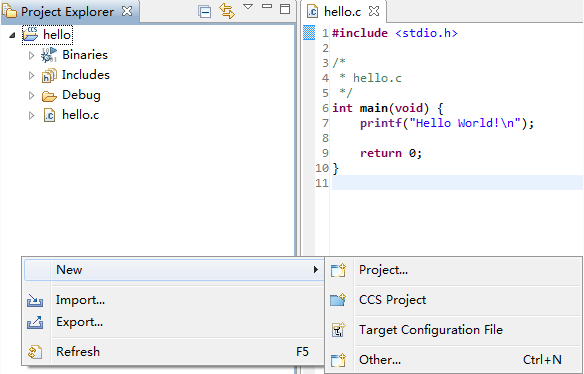The width and height of the screenshot is (584, 374).
Task: Click the New submenu arrow
Action: point(316,269)
